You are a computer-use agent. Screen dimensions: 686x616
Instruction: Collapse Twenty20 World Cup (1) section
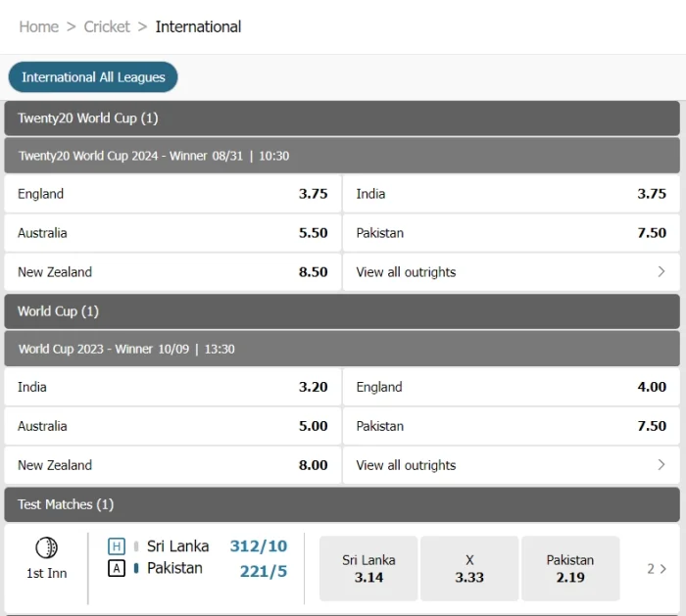342,118
